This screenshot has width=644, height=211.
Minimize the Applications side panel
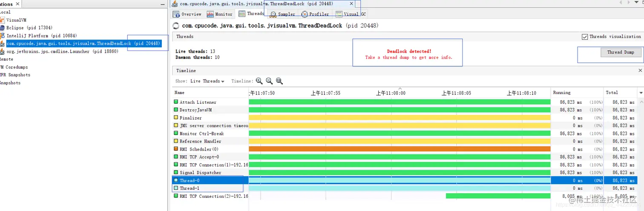pyautogui.click(x=162, y=4)
